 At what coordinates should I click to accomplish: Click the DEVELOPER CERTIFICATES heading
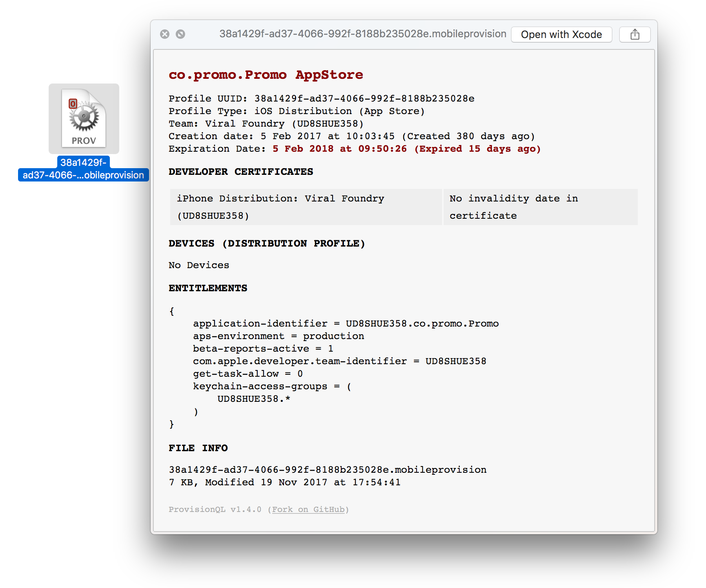[x=241, y=172]
